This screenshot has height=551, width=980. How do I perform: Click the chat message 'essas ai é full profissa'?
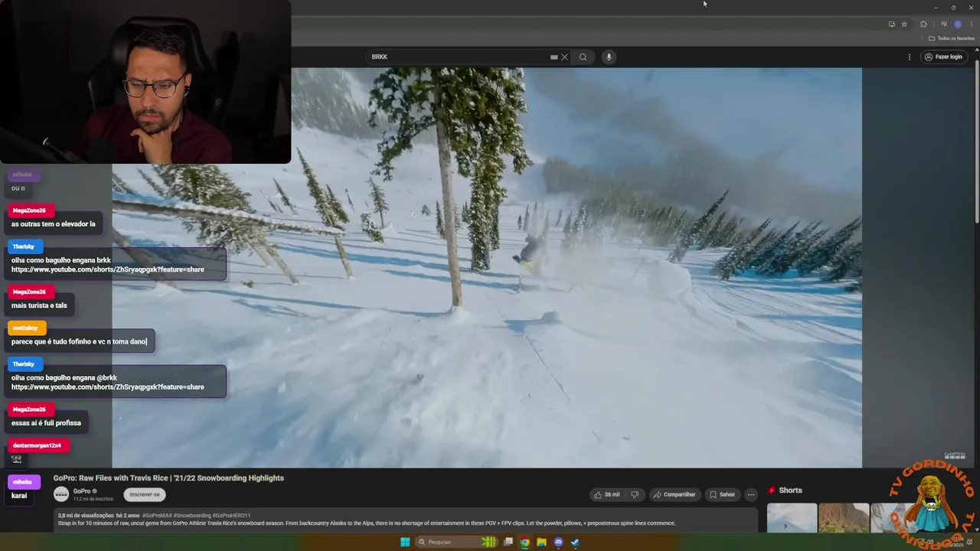point(46,423)
